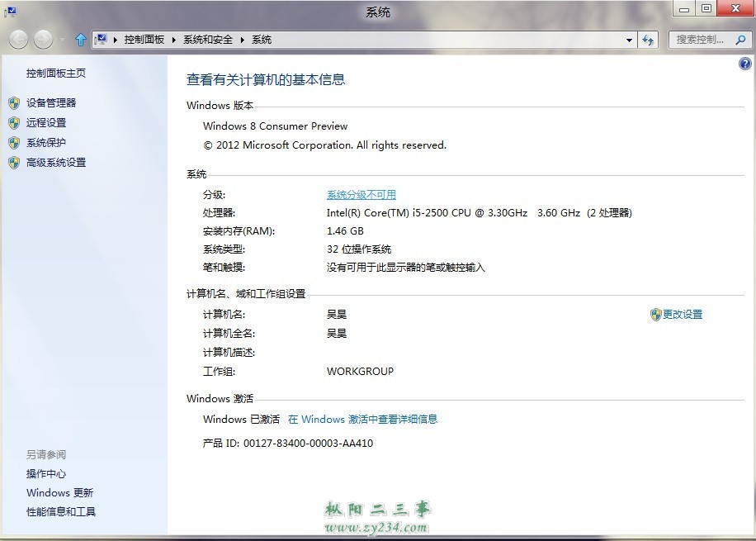Open Help with the question mark icon
756x541 pixels.
pos(745,64)
